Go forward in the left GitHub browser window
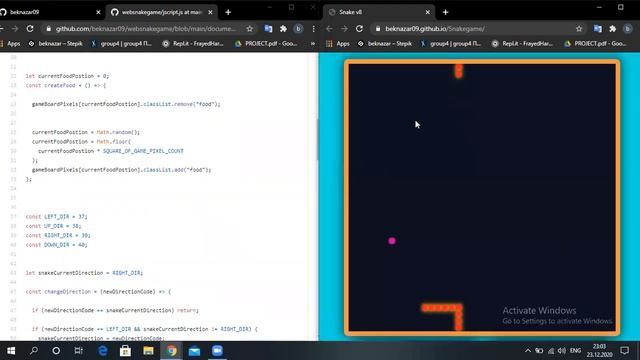Image resolution: width=640 pixels, height=360 pixels. pos(15,29)
